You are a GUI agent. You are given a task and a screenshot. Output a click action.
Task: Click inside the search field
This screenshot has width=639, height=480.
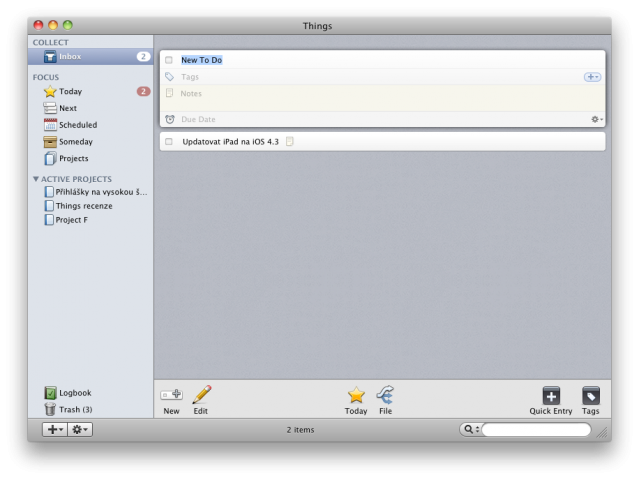[536, 429]
